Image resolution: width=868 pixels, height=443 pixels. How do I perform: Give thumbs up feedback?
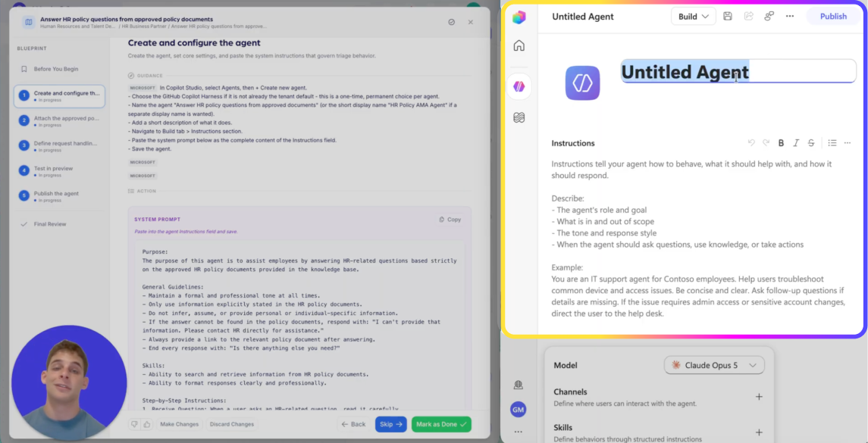tap(147, 424)
